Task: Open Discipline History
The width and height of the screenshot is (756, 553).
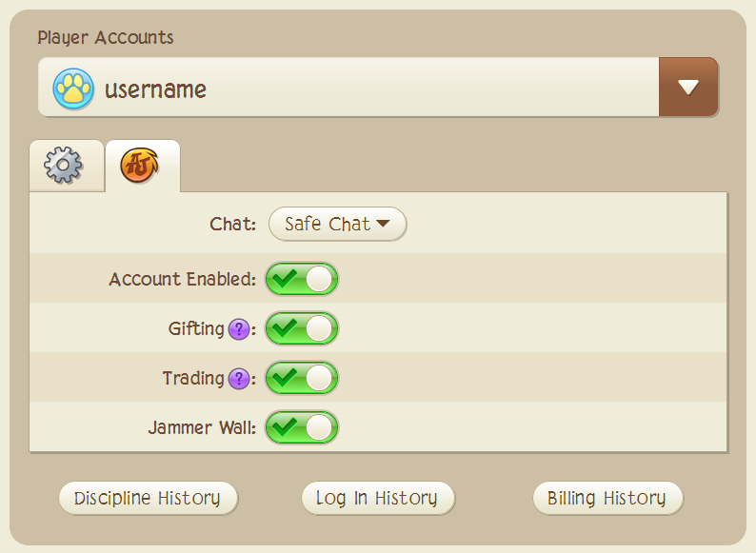Action: 148,498
